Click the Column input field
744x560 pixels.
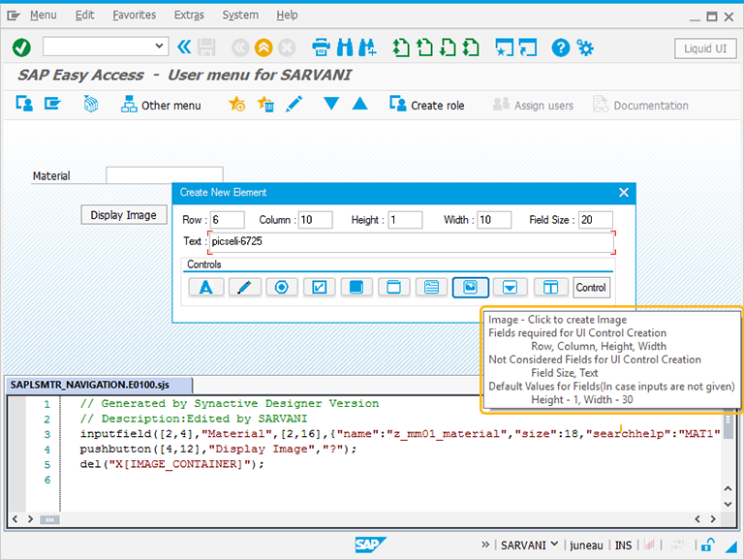(315, 220)
